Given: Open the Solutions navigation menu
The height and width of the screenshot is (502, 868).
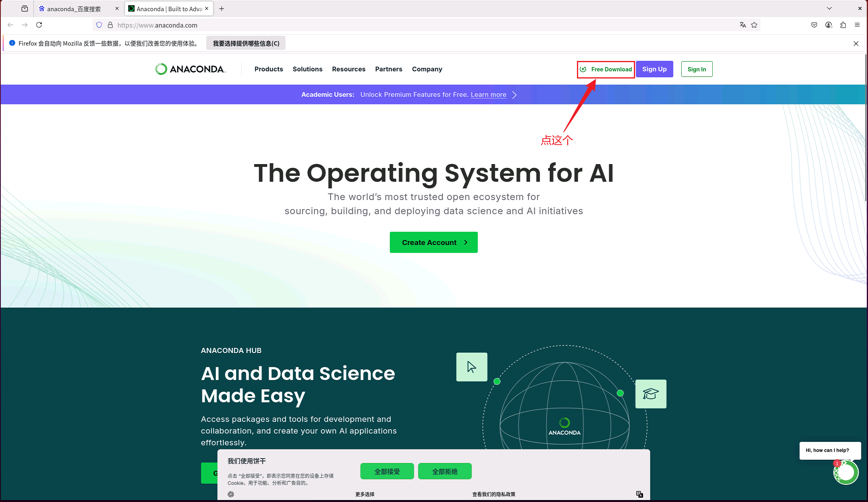Looking at the screenshot, I should tap(307, 69).
